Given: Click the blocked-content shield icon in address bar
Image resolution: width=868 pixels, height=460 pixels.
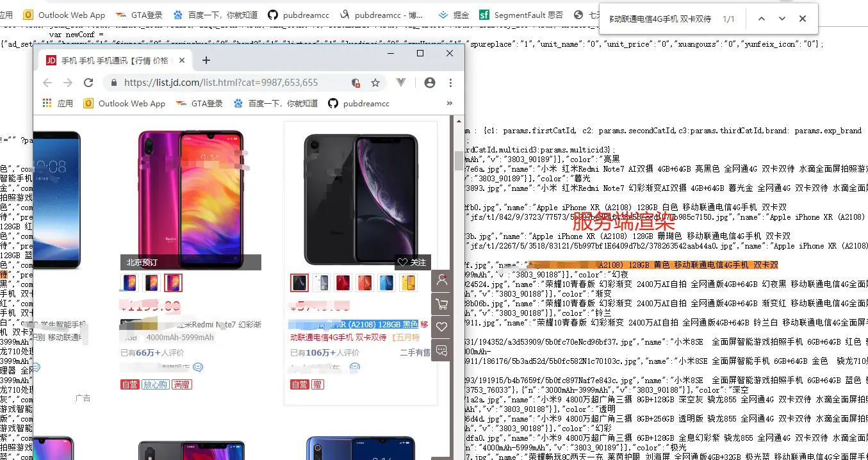Looking at the screenshot, I should [x=356, y=83].
